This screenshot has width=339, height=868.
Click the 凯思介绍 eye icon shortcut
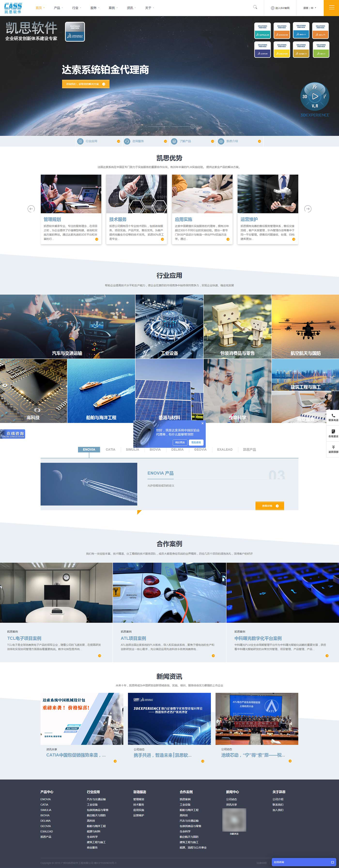221,141
